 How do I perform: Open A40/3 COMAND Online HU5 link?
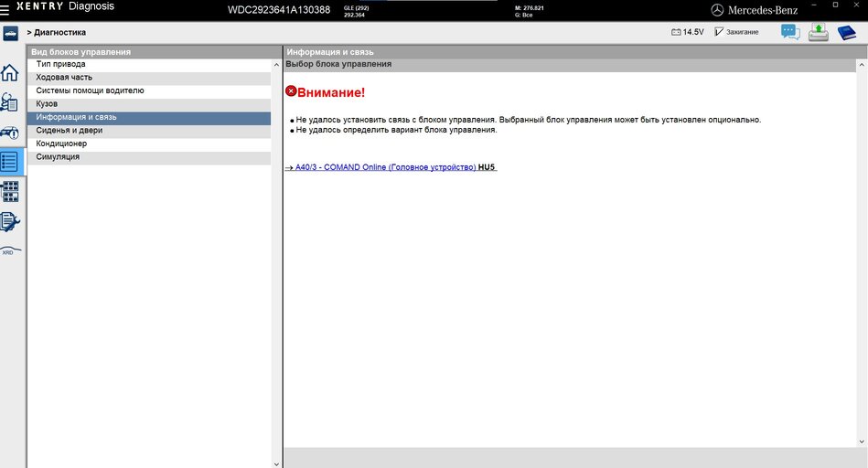coord(391,167)
